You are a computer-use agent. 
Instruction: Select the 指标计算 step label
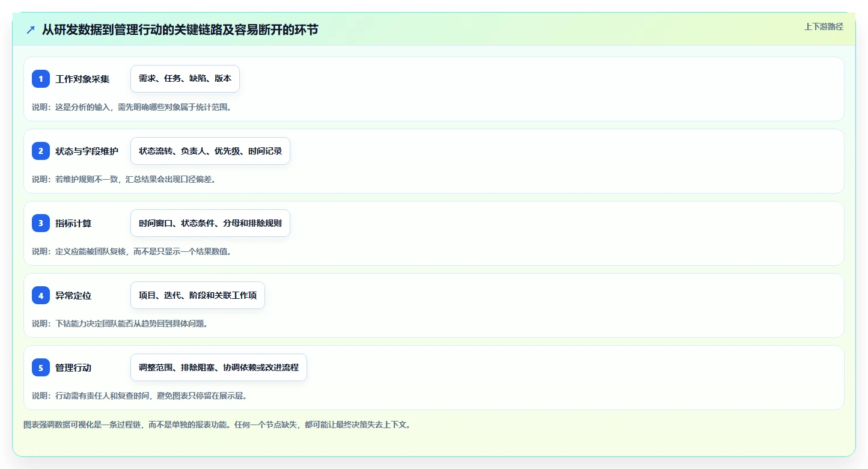point(73,223)
